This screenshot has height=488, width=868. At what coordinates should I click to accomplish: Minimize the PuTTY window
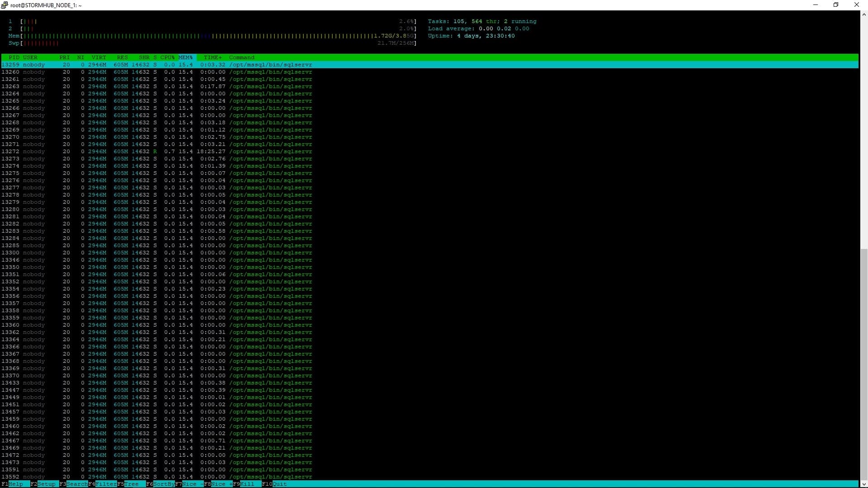[816, 5]
